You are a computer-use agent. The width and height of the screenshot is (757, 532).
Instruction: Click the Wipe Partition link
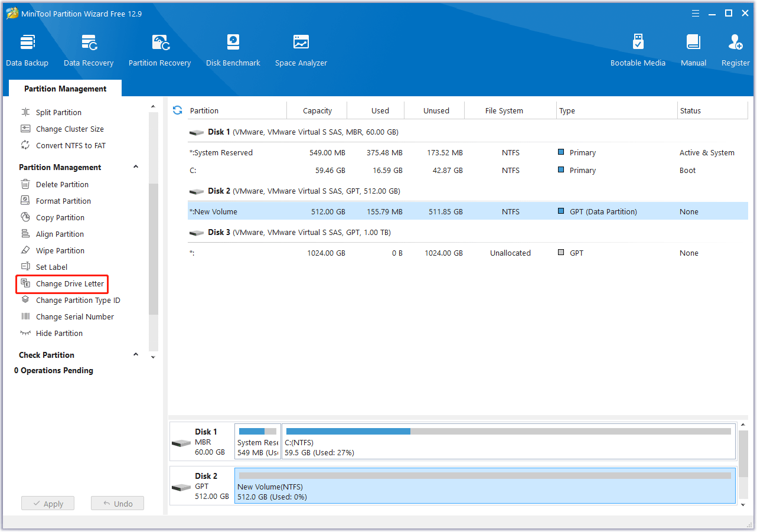[x=60, y=250]
